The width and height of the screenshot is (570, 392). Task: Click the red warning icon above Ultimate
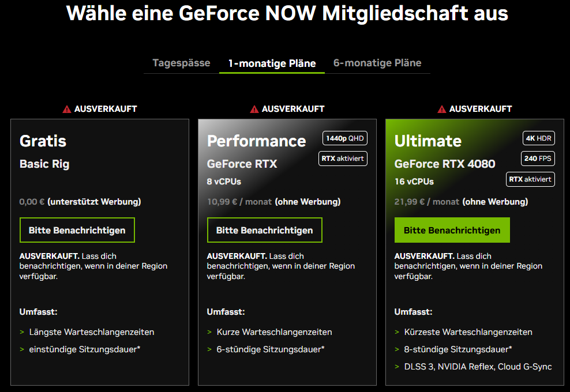[442, 109]
